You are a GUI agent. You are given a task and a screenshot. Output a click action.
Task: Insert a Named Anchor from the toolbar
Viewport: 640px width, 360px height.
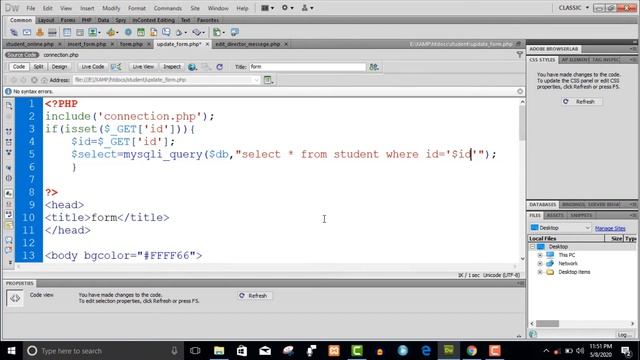pos(40,32)
